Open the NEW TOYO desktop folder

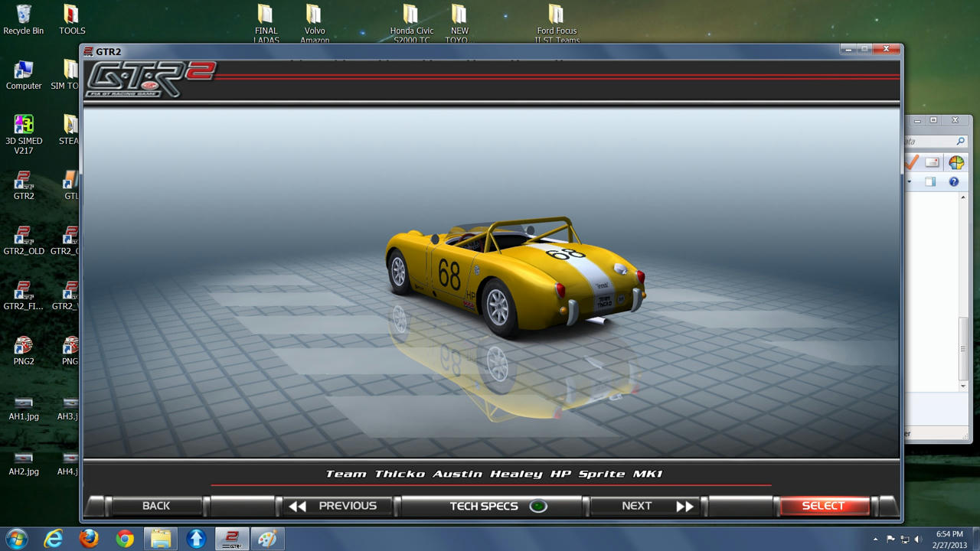tap(459, 23)
